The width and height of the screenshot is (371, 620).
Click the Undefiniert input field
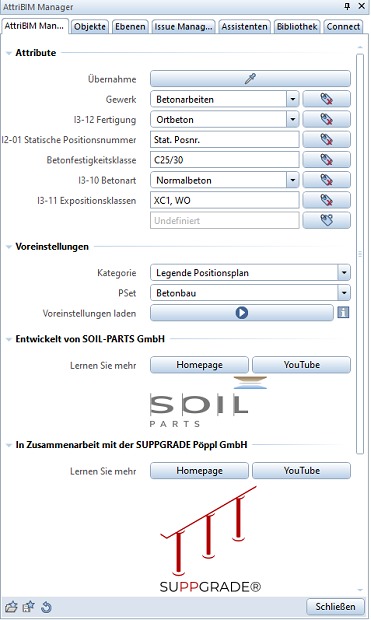tap(225, 220)
